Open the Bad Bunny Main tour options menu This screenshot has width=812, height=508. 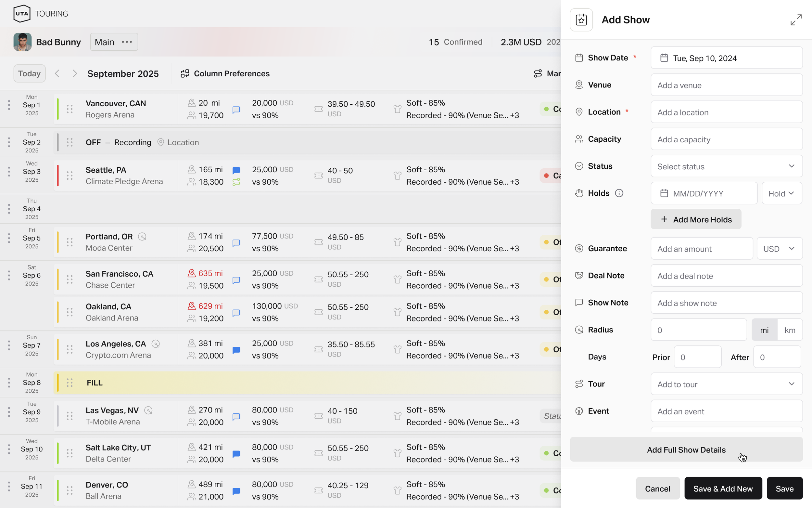click(x=127, y=42)
